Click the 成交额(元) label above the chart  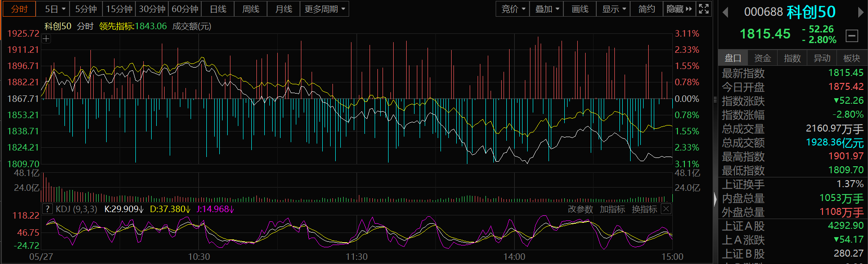191,26
